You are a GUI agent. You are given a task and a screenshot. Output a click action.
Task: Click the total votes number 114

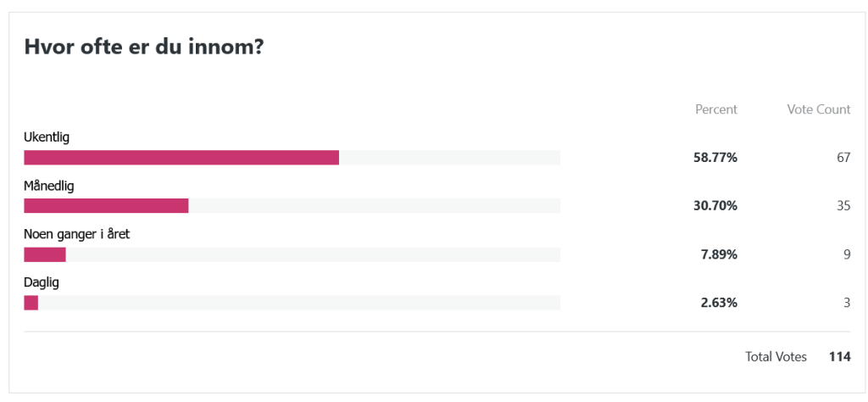point(839,357)
